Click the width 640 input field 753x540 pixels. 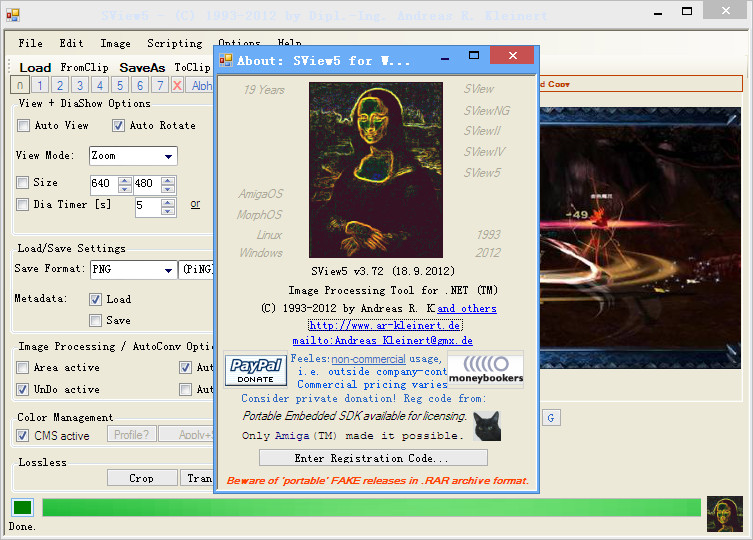[x=105, y=184]
